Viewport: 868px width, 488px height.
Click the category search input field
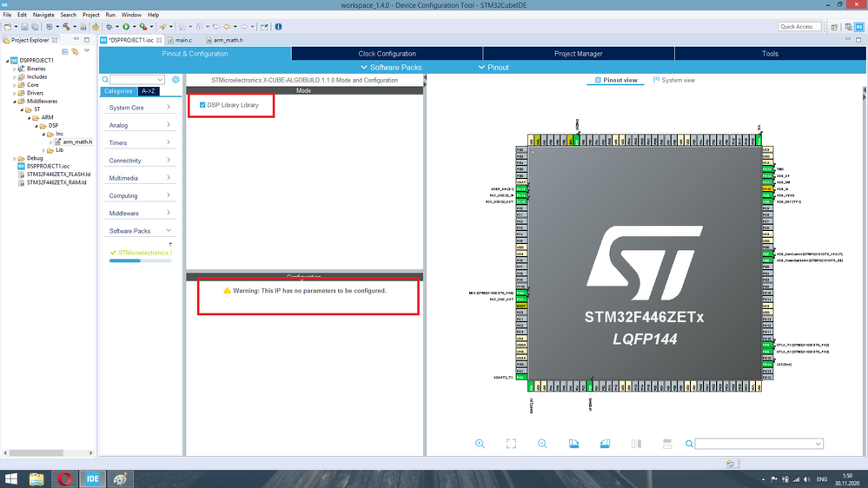pos(136,80)
